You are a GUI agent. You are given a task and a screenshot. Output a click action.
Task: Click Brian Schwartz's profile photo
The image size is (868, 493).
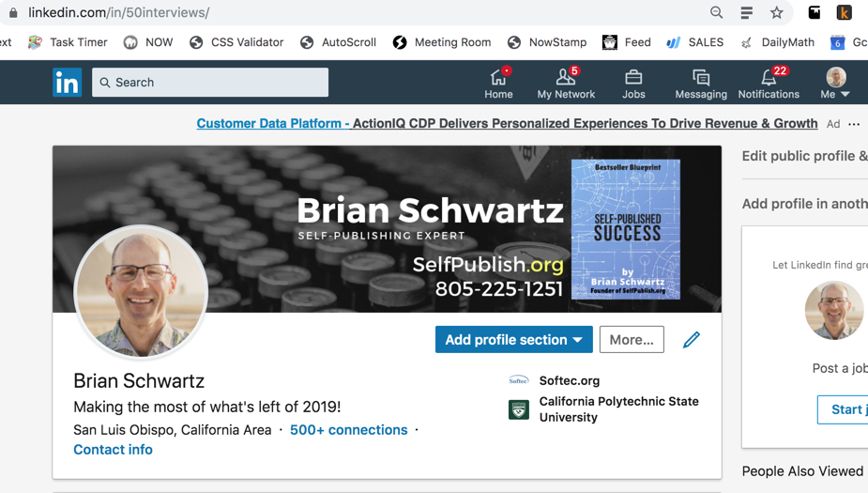(x=141, y=291)
